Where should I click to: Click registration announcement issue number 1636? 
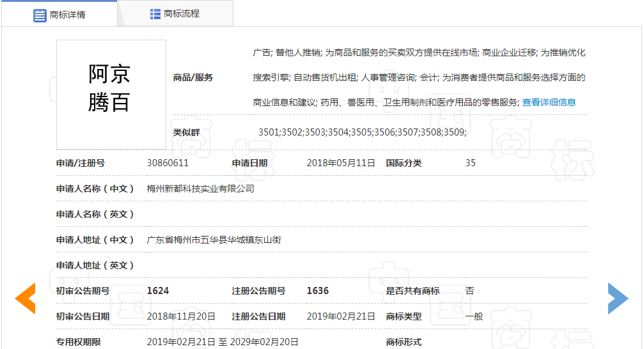point(318,291)
